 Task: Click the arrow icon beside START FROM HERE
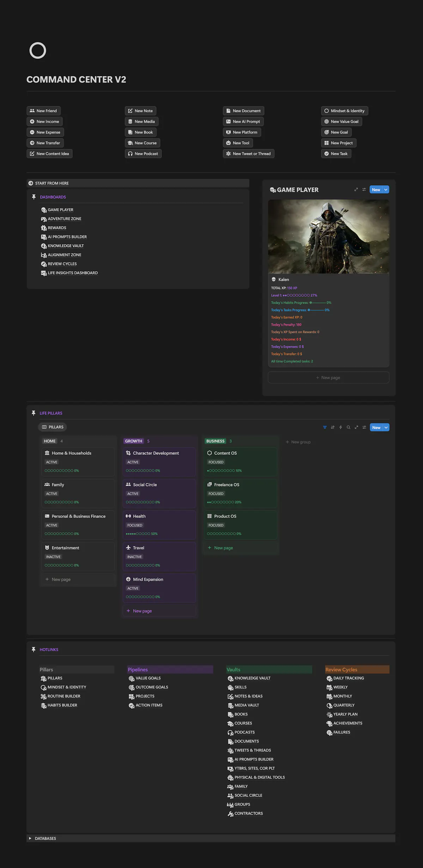pyautogui.click(x=31, y=183)
